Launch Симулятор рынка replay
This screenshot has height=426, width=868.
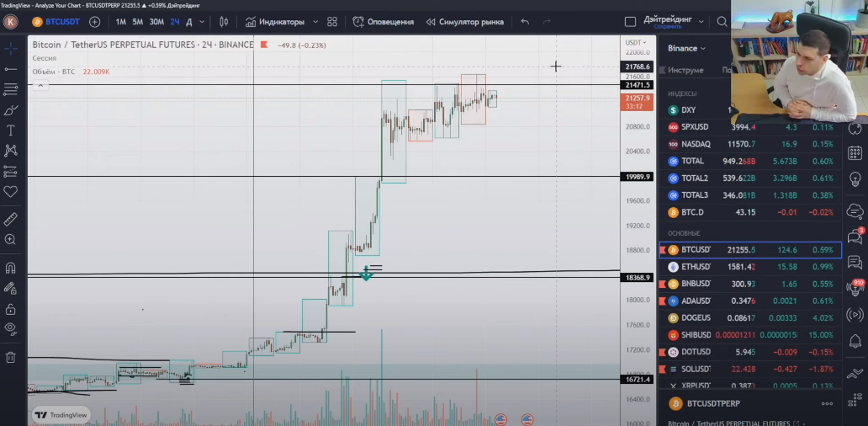(464, 22)
